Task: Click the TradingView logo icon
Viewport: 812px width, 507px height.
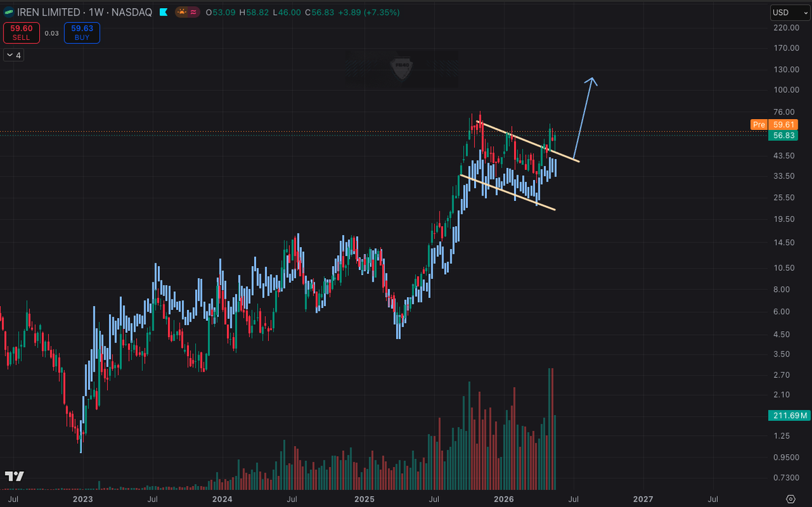Action: pos(14,476)
